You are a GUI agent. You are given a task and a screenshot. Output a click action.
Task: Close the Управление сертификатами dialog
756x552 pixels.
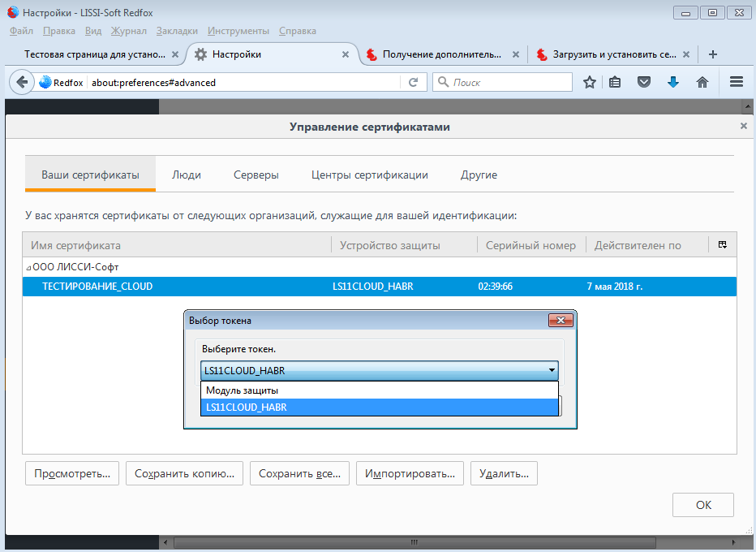point(744,126)
